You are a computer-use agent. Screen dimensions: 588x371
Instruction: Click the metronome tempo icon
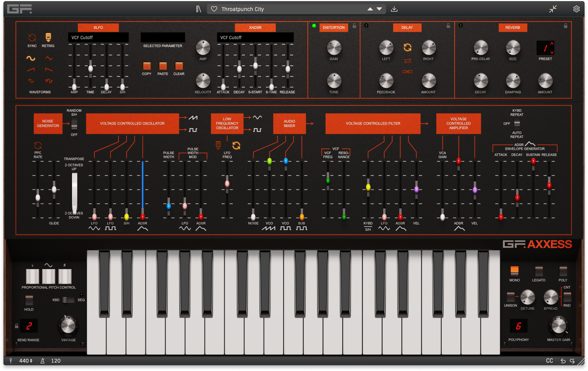coord(42,361)
